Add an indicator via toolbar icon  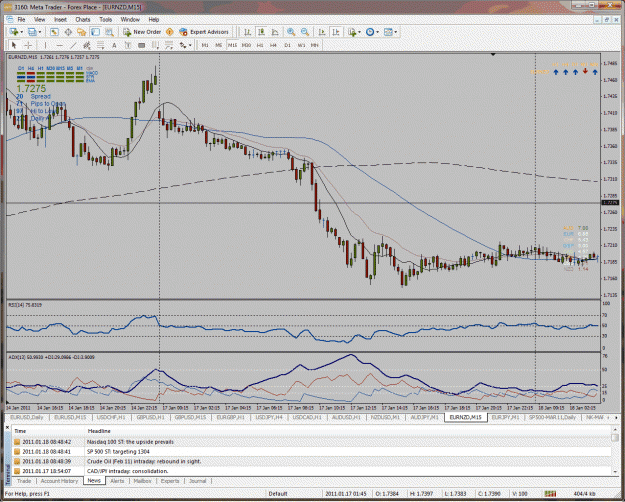coord(352,32)
